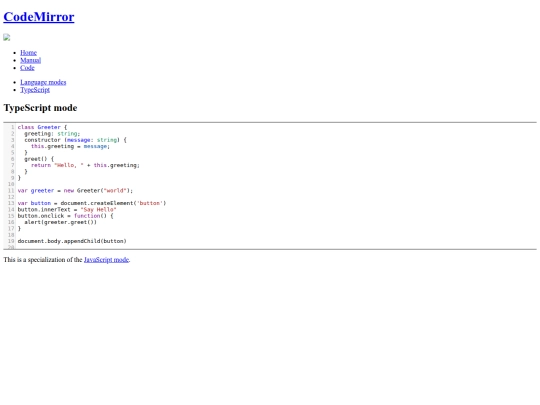Click gutter line number 13

click(x=11, y=203)
